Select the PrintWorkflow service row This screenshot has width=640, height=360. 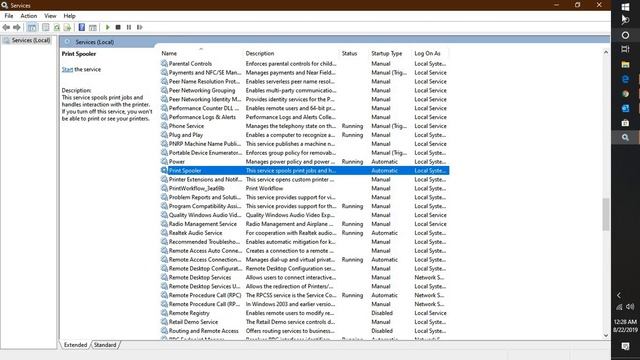pos(304,189)
